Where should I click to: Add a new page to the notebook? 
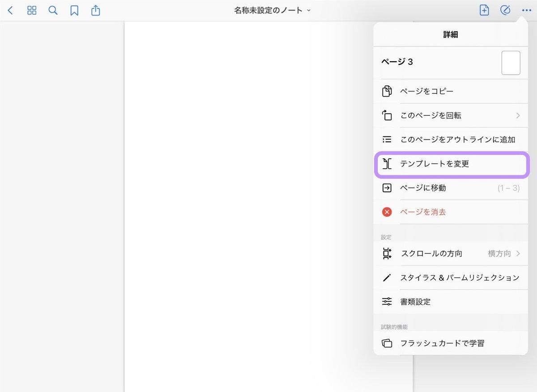tap(484, 10)
